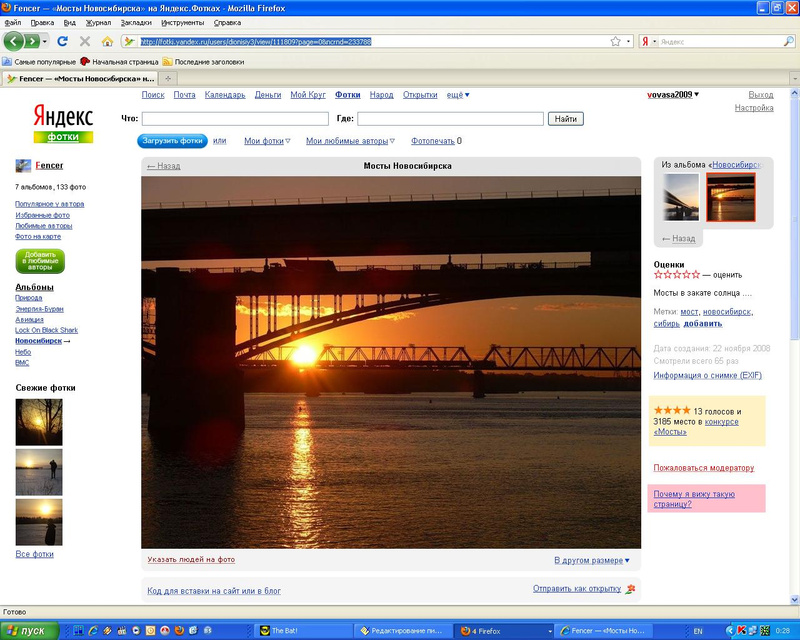Open the "Инструменты" menu
Image resolution: width=800 pixels, height=640 pixels.
click(183, 22)
